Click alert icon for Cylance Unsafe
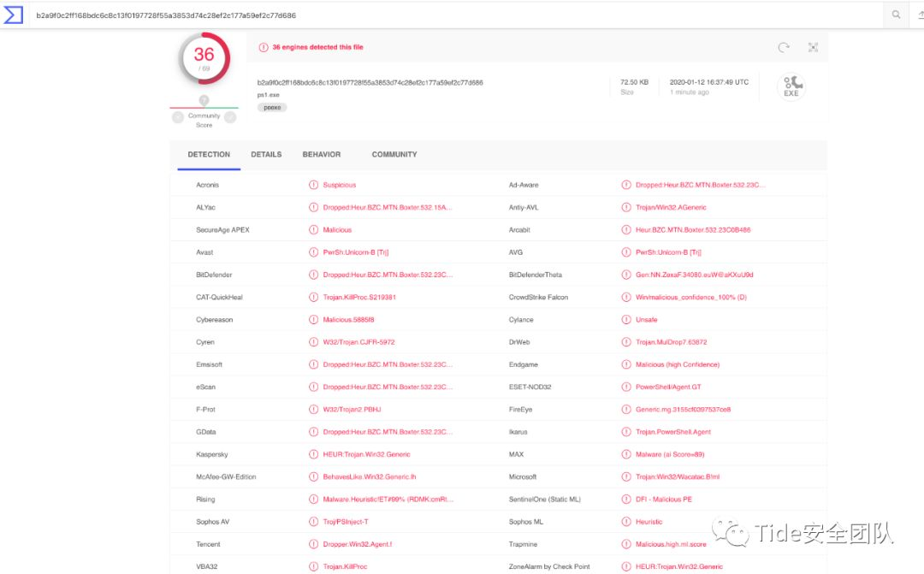Screen dimensions: 924x574 [626, 319]
